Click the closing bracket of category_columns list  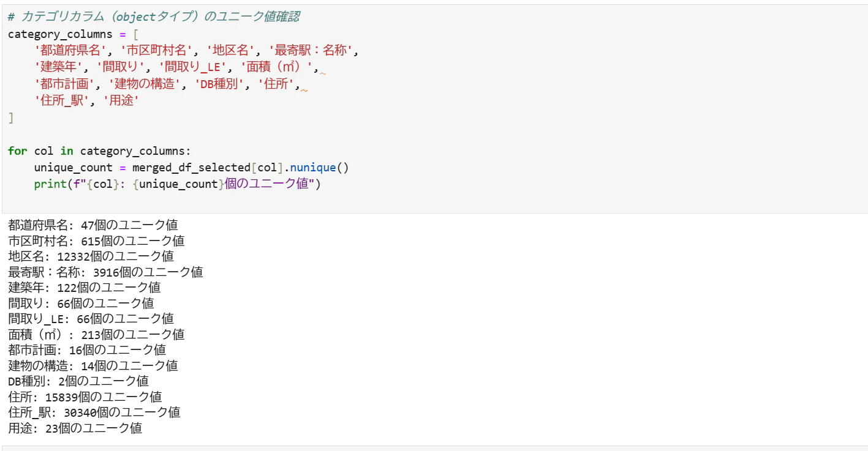(10, 117)
